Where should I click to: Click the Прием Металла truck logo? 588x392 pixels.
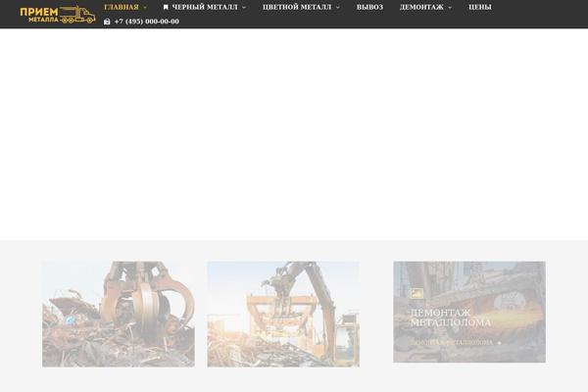point(58,15)
